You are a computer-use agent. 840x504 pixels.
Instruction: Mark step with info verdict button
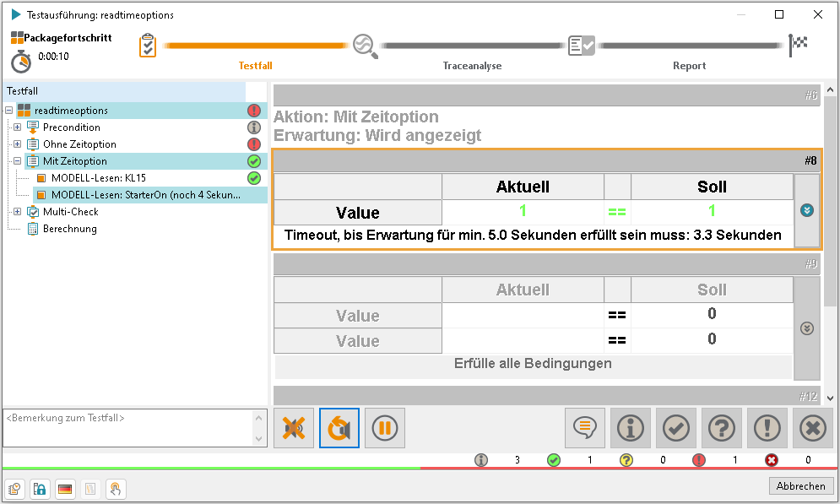coord(631,428)
